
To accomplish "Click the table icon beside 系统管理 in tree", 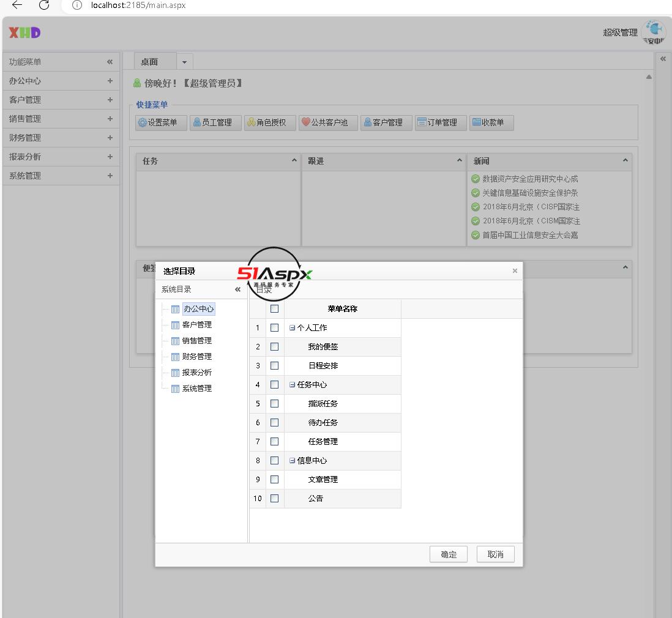I will (175, 389).
